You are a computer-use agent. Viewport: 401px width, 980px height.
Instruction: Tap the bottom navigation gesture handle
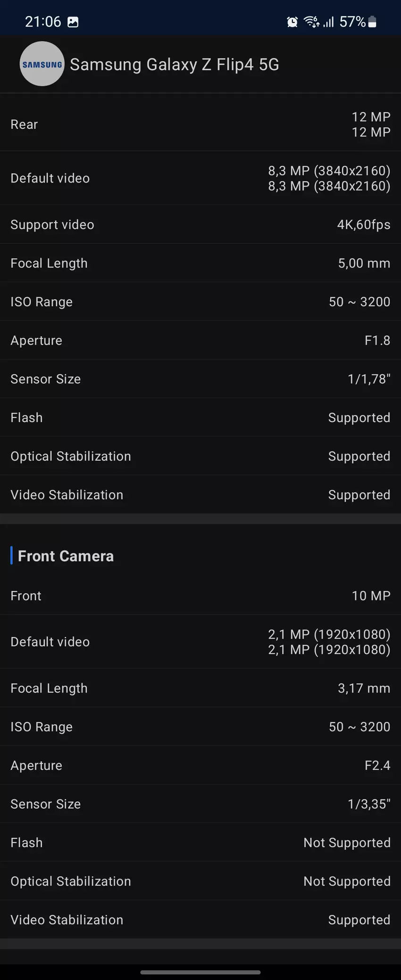tap(200, 972)
